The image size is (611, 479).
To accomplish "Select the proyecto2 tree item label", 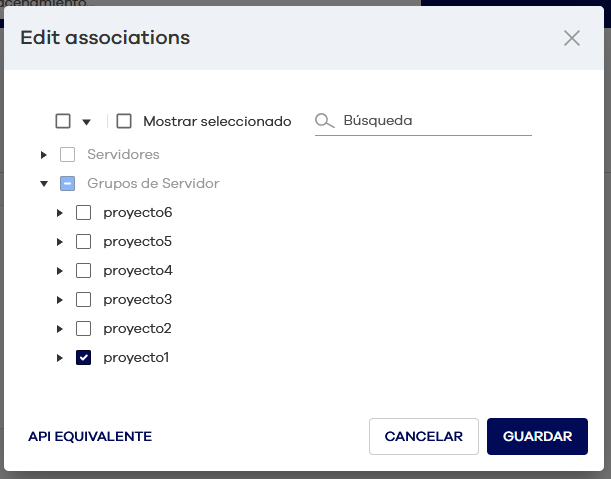I will [137, 329].
